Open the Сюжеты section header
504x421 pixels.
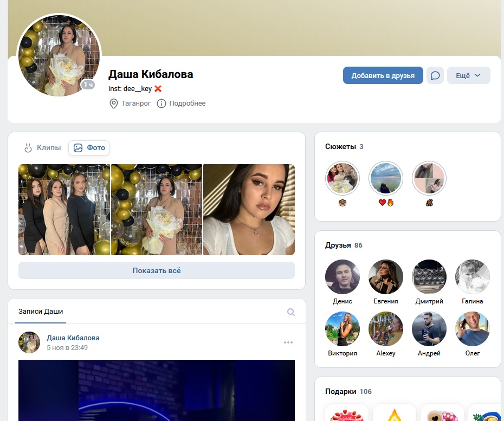(x=344, y=146)
